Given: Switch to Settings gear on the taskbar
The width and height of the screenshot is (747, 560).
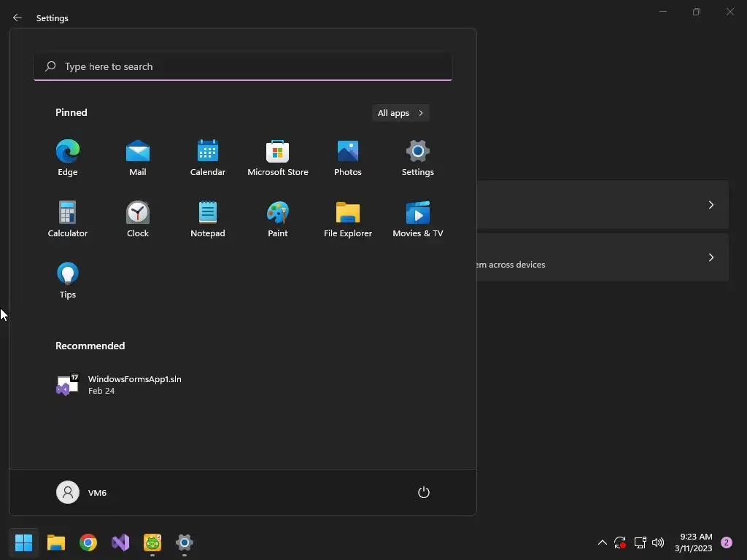Looking at the screenshot, I should [185, 542].
